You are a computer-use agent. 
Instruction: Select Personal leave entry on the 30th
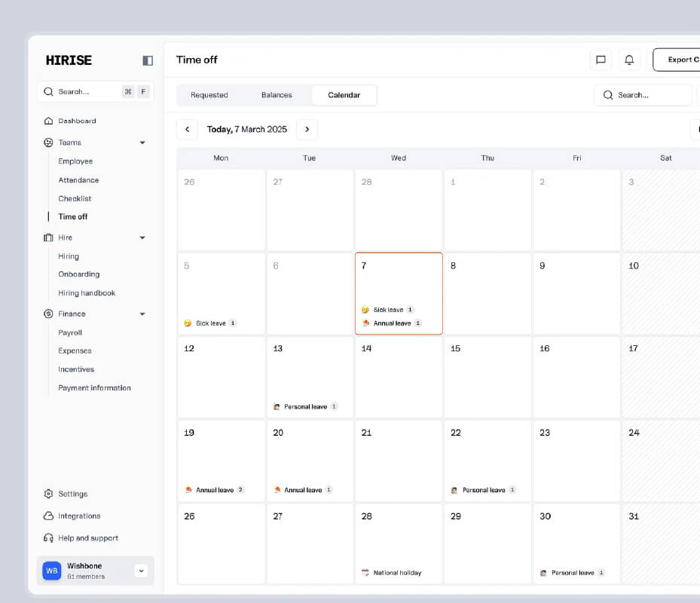[573, 573]
